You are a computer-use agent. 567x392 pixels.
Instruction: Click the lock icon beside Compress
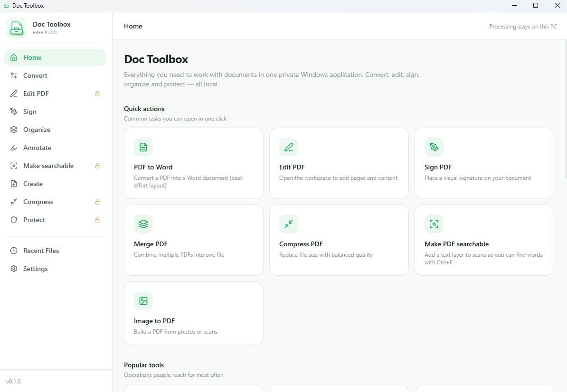coord(98,202)
